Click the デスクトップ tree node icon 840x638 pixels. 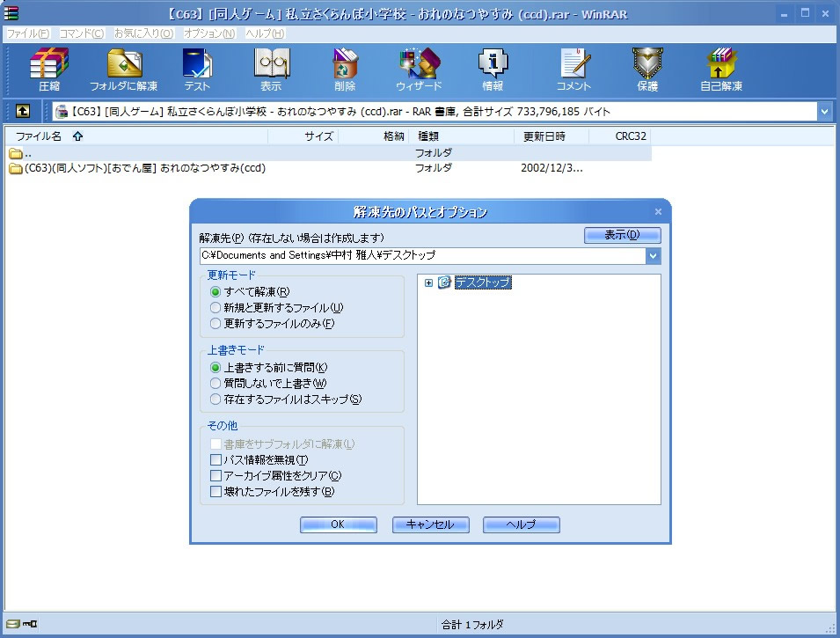click(x=444, y=282)
